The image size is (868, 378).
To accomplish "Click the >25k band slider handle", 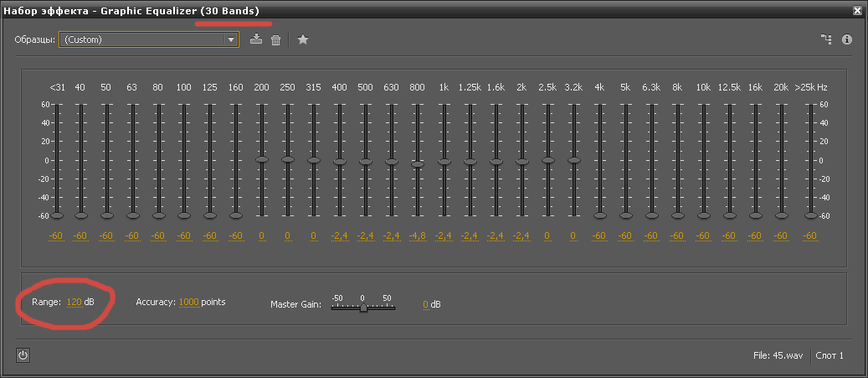I will [809, 215].
